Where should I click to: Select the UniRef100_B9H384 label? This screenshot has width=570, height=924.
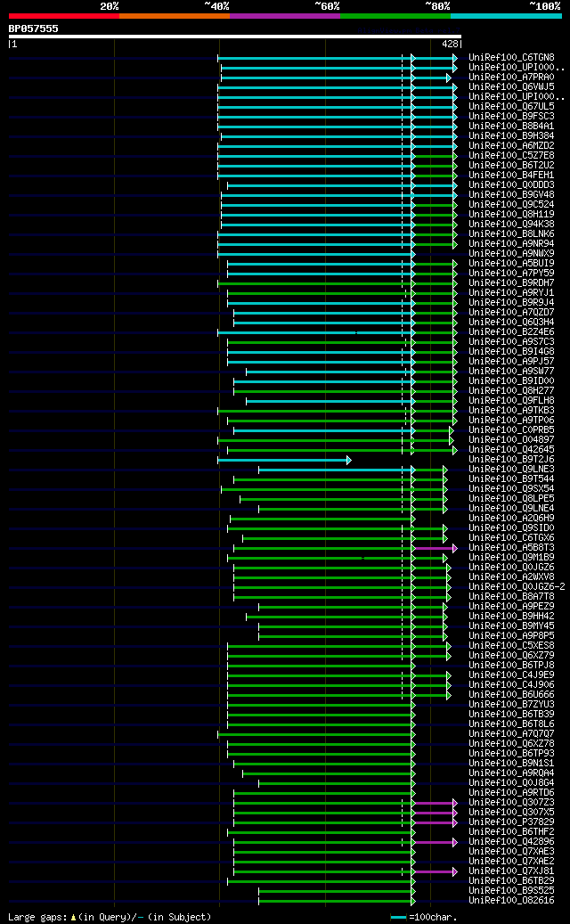[511, 136]
